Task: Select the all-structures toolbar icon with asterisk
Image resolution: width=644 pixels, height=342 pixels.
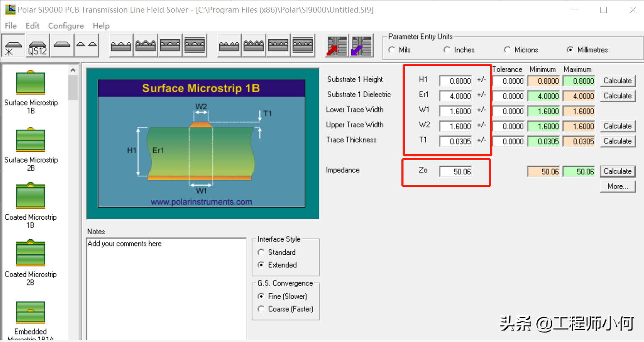Action: coord(13,46)
